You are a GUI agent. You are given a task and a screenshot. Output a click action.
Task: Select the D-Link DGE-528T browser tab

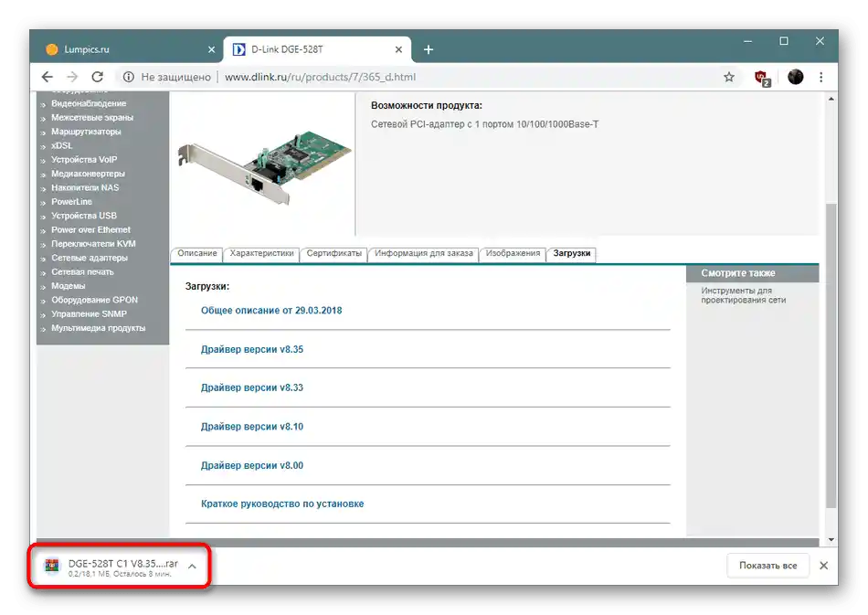[317, 49]
